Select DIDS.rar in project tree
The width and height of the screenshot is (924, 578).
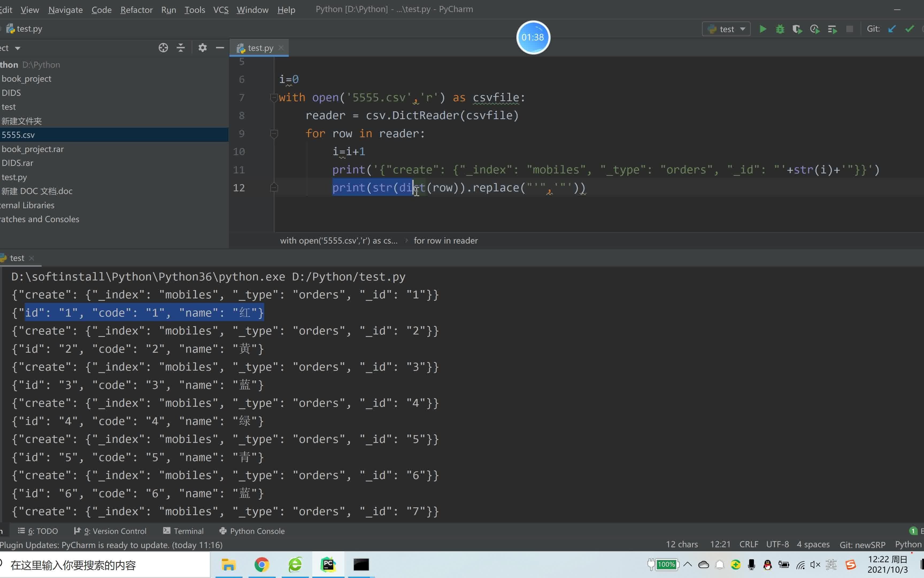[17, 163]
